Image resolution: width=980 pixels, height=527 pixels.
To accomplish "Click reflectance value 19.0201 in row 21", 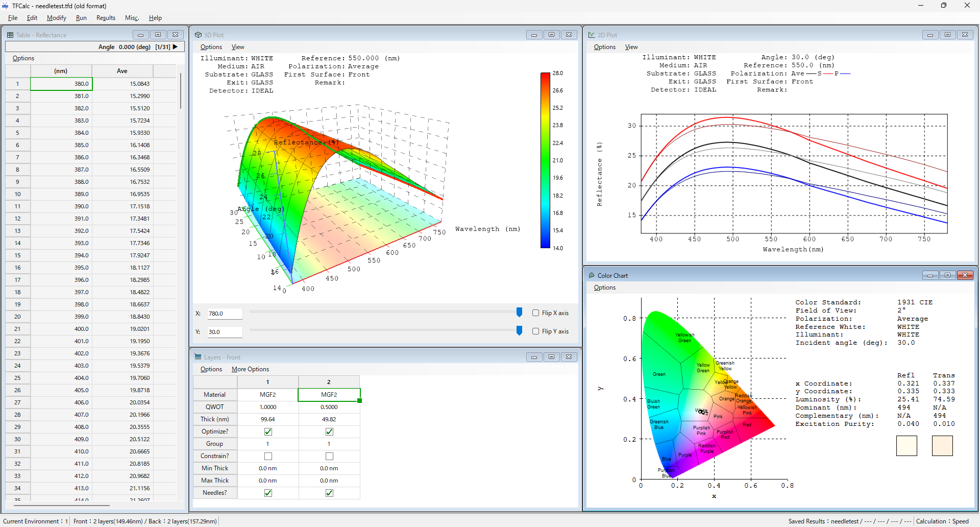I will 122,329.
